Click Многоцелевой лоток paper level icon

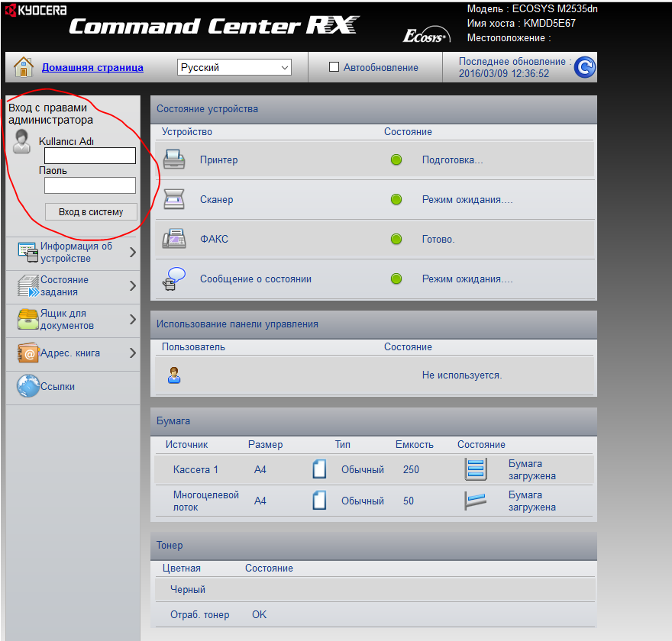(476, 501)
